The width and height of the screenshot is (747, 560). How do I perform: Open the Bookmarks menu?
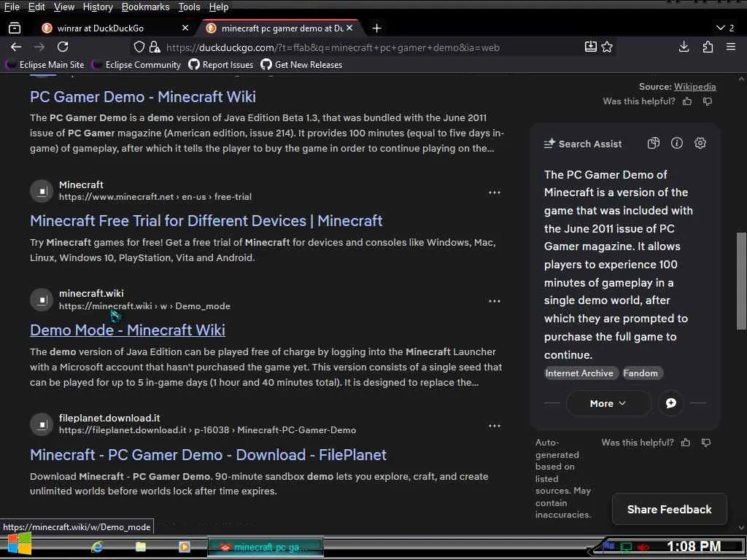point(145,7)
